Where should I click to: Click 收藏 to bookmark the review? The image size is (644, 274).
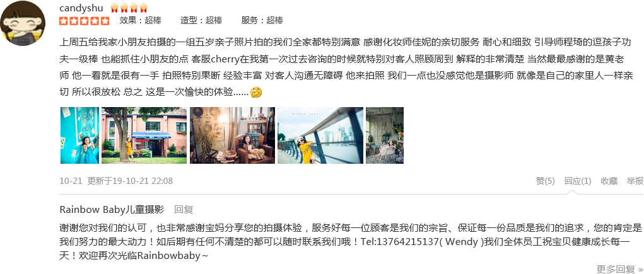tap(609, 181)
